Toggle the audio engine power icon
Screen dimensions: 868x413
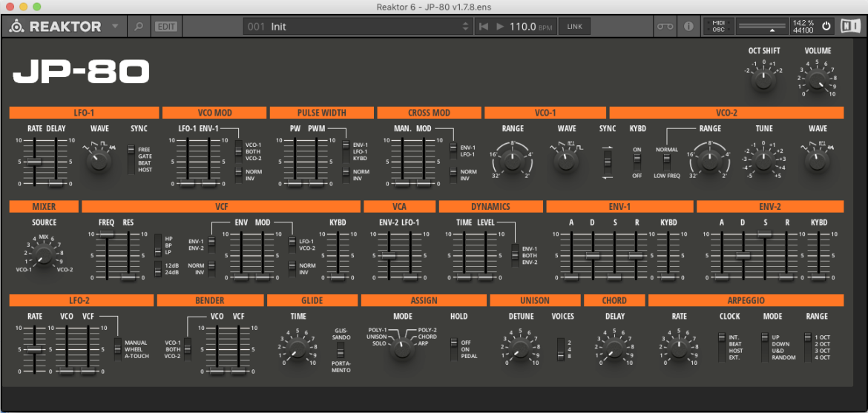tap(826, 26)
